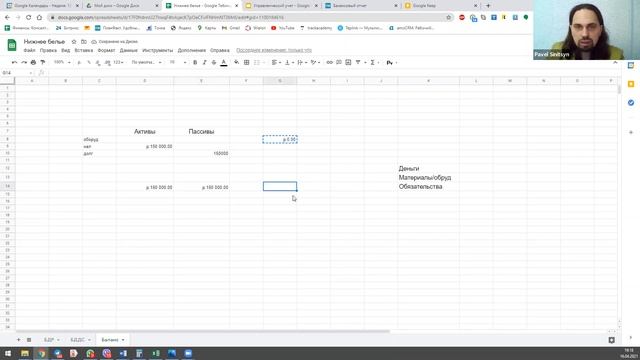Open the number format 123 dropdown

(x=118, y=62)
